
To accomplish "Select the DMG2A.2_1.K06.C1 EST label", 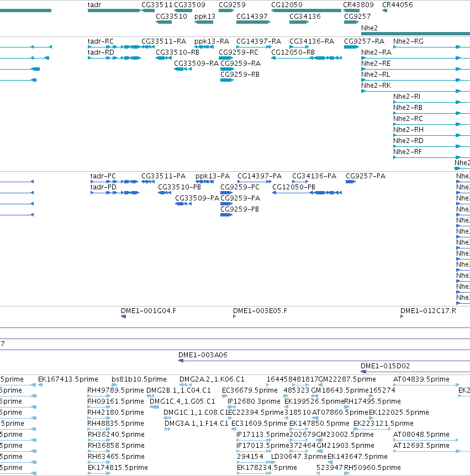I will click(212, 379).
